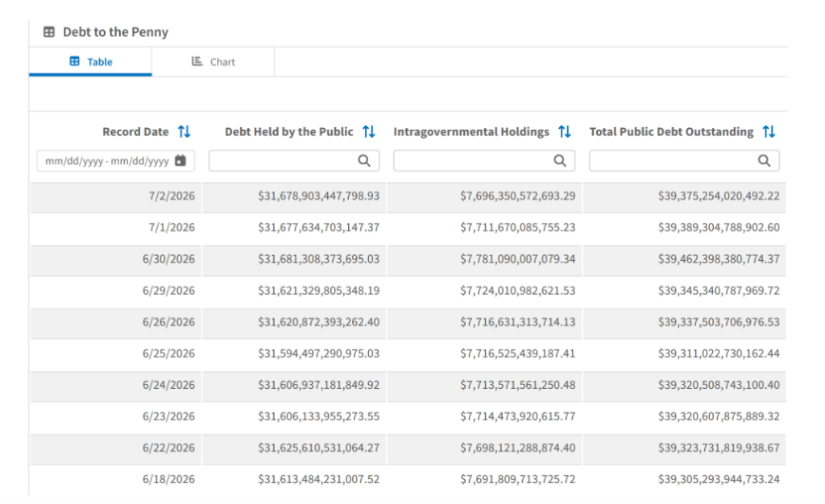Viewport: 825px width, 504px height.
Task: Sort Intragovernmental Holdings column arrows
Action: pos(565,131)
